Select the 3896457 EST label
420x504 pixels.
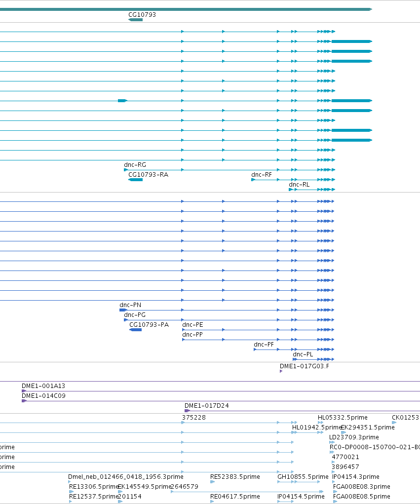[345, 467]
